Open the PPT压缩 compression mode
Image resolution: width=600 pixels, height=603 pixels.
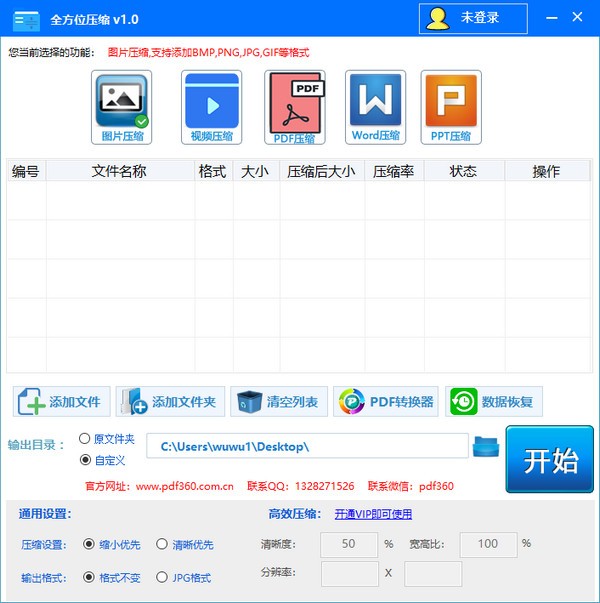pos(451,107)
